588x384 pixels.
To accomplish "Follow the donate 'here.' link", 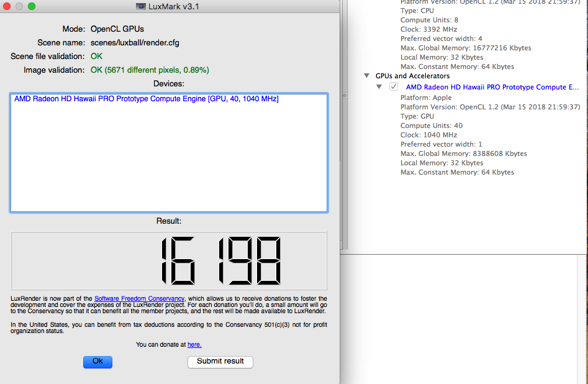I will [x=194, y=345].
